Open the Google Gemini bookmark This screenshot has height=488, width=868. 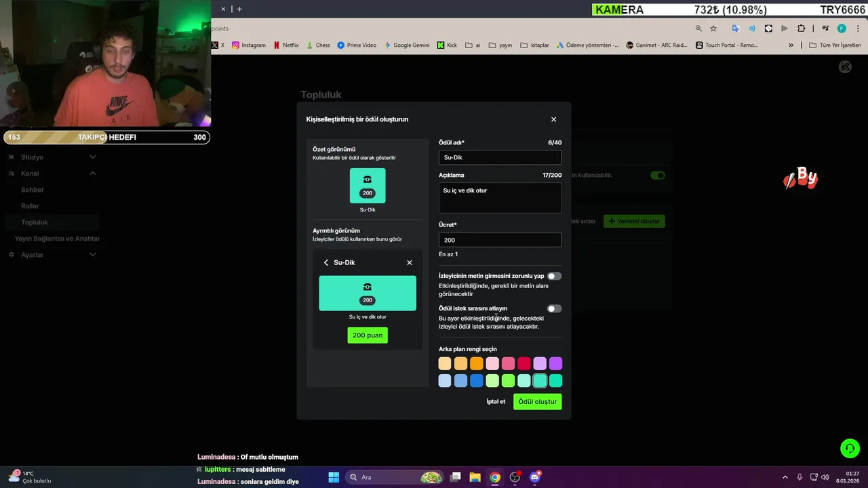[407, 45]
